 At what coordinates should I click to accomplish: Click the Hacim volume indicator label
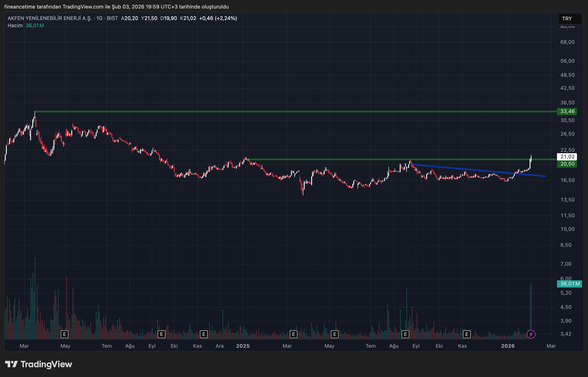pyautogui.click(x=15, y=26)
